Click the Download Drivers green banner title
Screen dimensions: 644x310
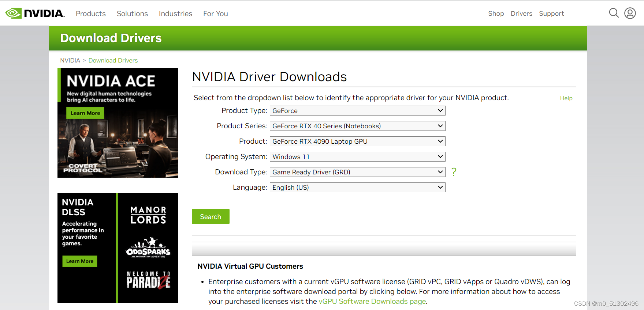[x=111, y=38]
